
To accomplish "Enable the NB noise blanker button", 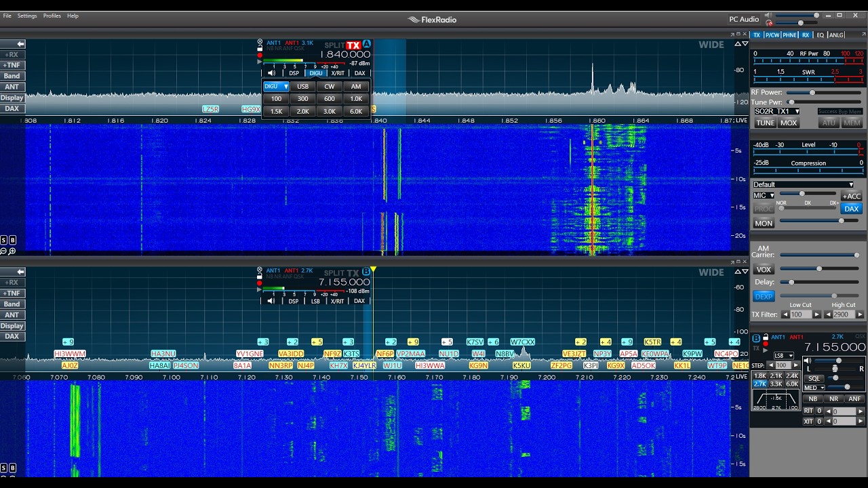I will 812,399.
